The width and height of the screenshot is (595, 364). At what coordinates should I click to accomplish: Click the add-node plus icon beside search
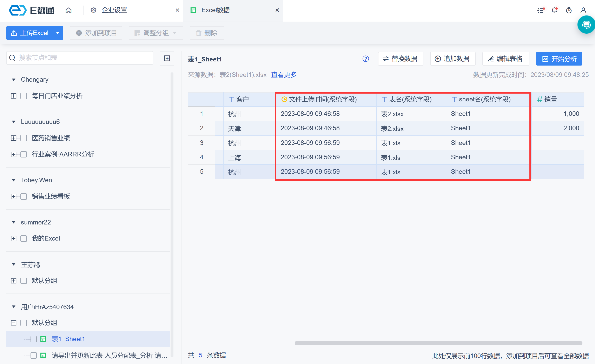tap(167, 58)
